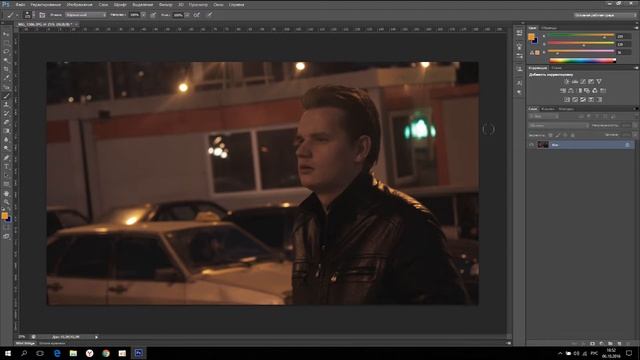
Task: Select the Eraser tool
Action: (x=6, y=122)
